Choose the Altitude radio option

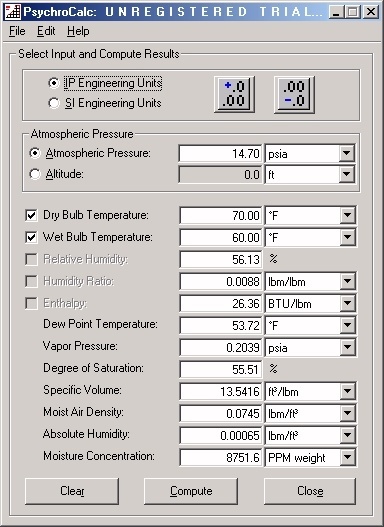[35, 174]
